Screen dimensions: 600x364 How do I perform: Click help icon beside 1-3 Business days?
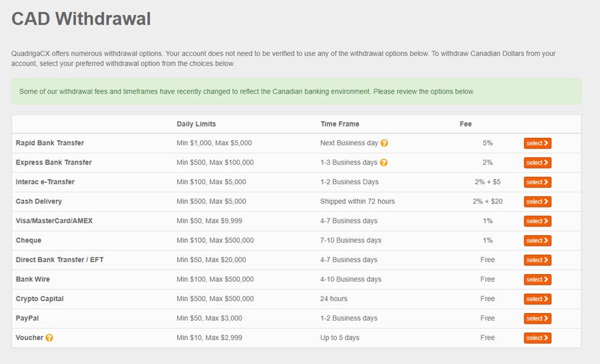click(384, 163)
